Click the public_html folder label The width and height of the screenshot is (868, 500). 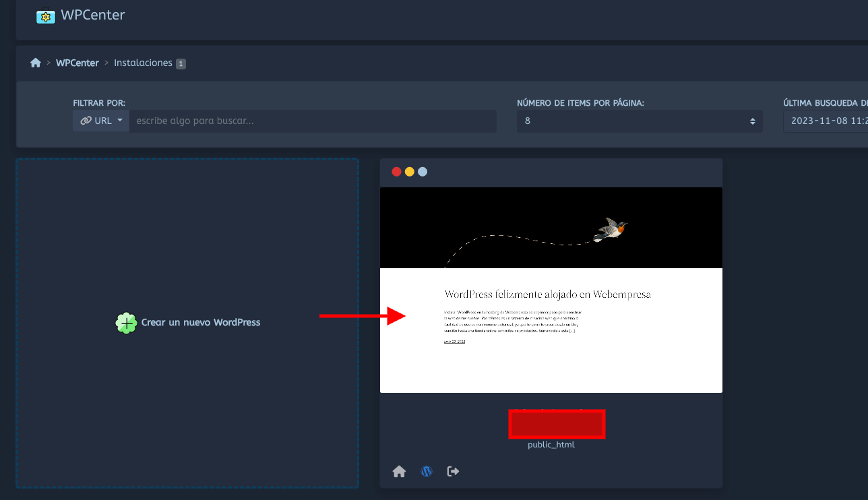pyautogui.click(x=551, y=445)
